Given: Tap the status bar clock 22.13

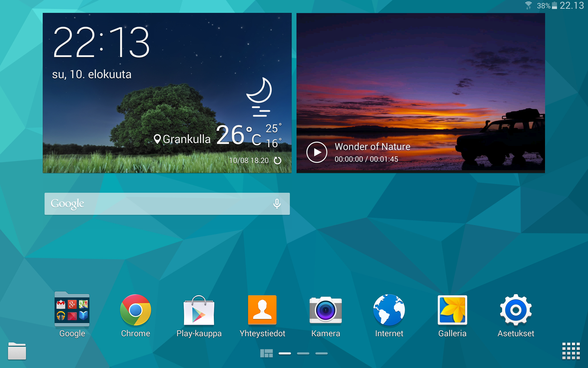Looking at the screenshot, I should pos(572,5).
